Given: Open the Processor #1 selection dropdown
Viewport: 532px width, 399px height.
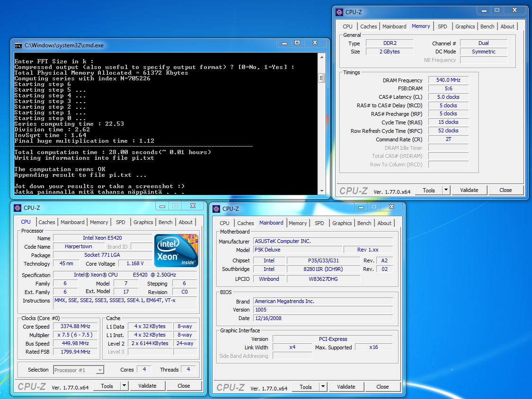Looking at the screenshot, I should [x=100, y=370].
